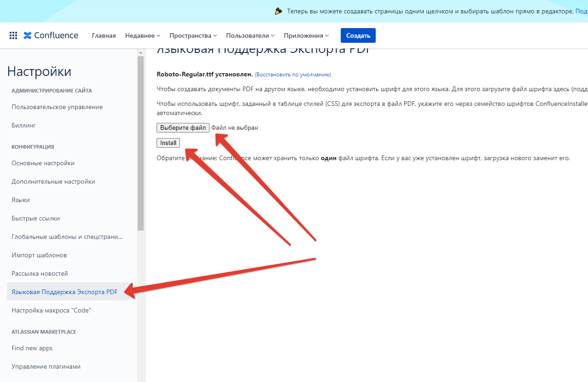The width and height of the screenshot is (588, 382).
Task: Click the announcement banner icon
Action: click(x=278, y=11)
